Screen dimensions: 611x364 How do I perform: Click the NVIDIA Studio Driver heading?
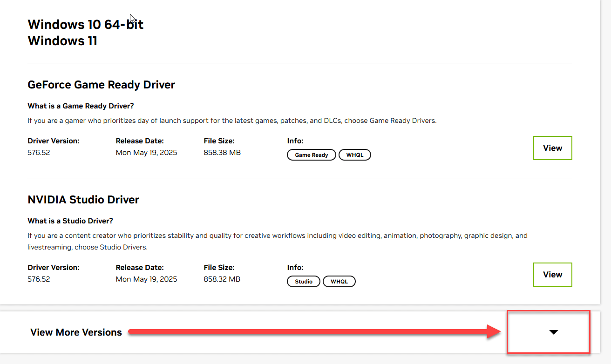click(83, 200)
